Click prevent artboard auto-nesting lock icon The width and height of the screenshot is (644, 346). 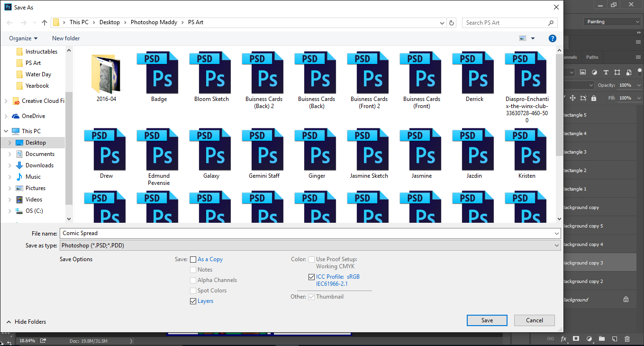(583, 98)
